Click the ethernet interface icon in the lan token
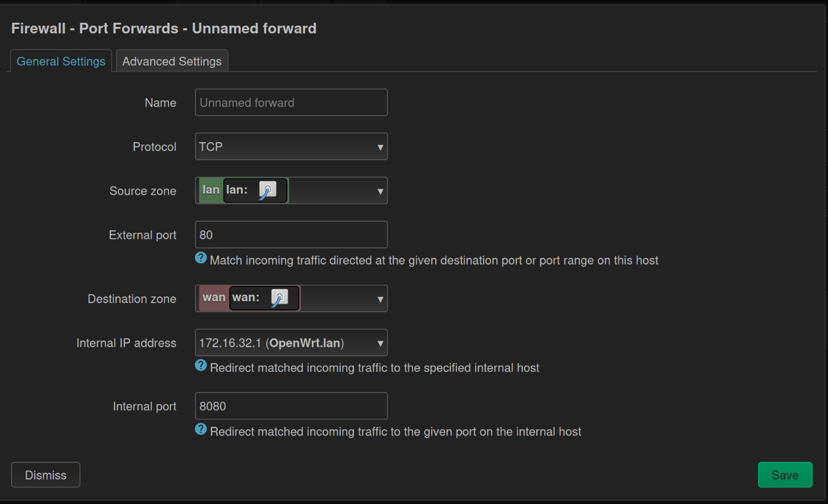 pos(268,190)
